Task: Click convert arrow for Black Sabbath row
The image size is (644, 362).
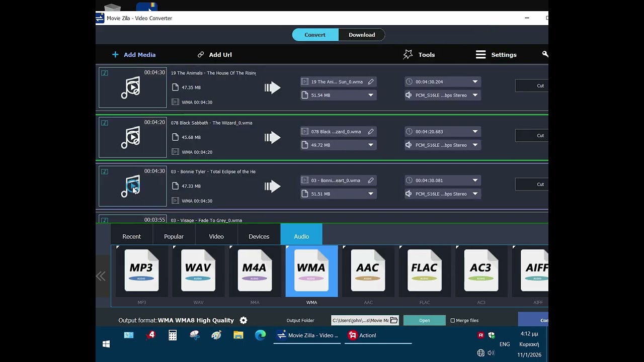Action: (272, 137)
